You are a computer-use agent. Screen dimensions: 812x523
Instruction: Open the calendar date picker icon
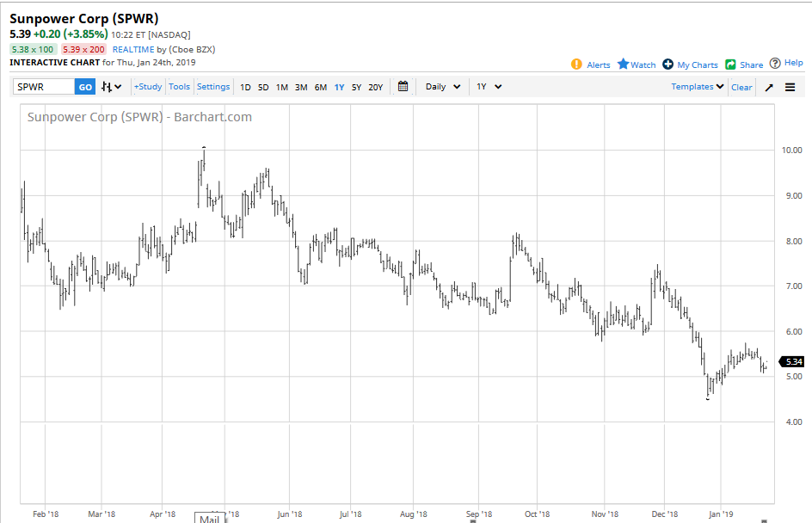403,87
